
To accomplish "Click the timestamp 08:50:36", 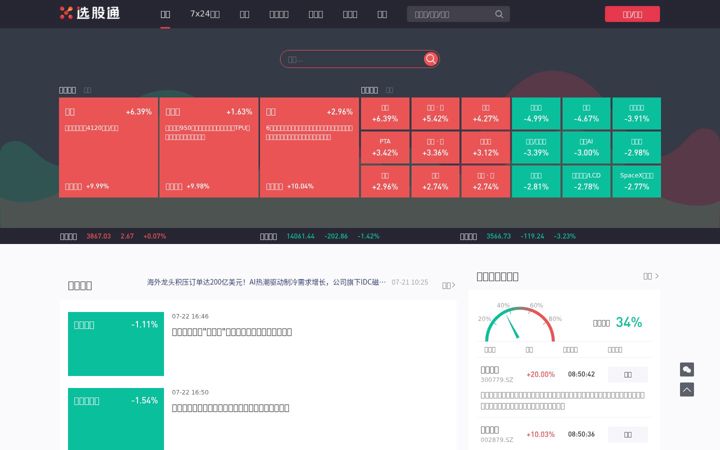I will (x=581, y=434).
